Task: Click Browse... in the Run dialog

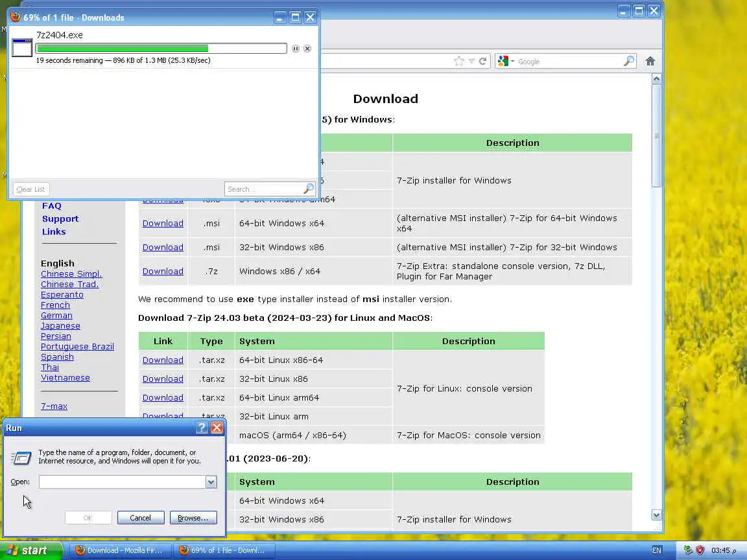Action: 193,518
